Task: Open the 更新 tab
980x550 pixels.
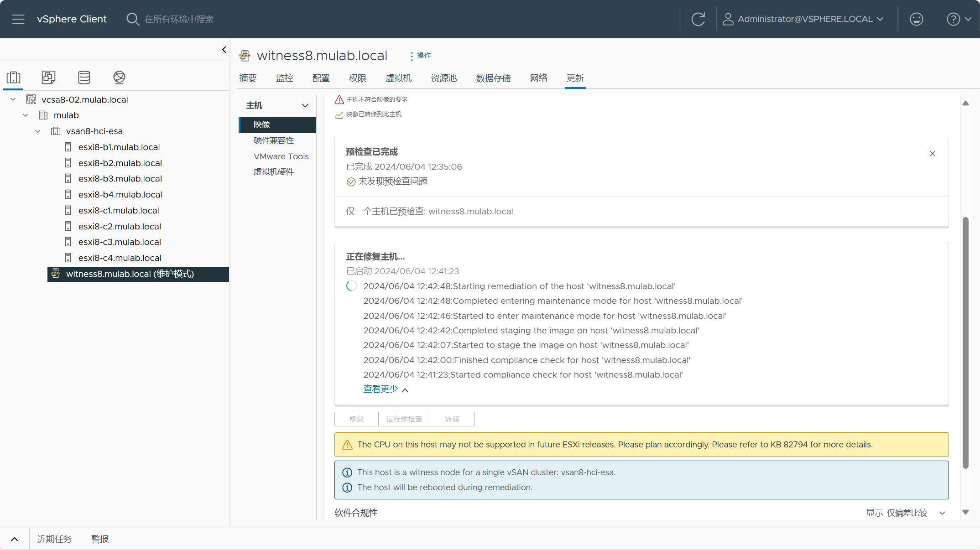Action: point(575,78)
